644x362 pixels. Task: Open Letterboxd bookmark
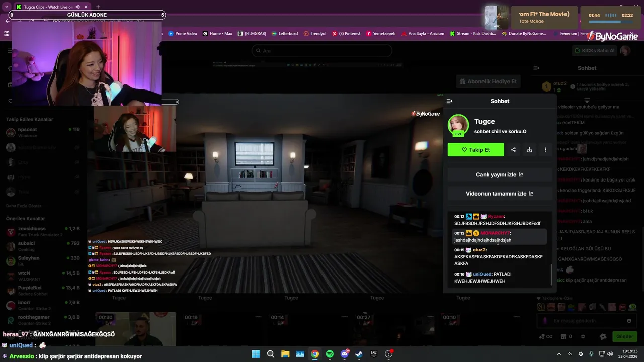(x=284, y=34)
